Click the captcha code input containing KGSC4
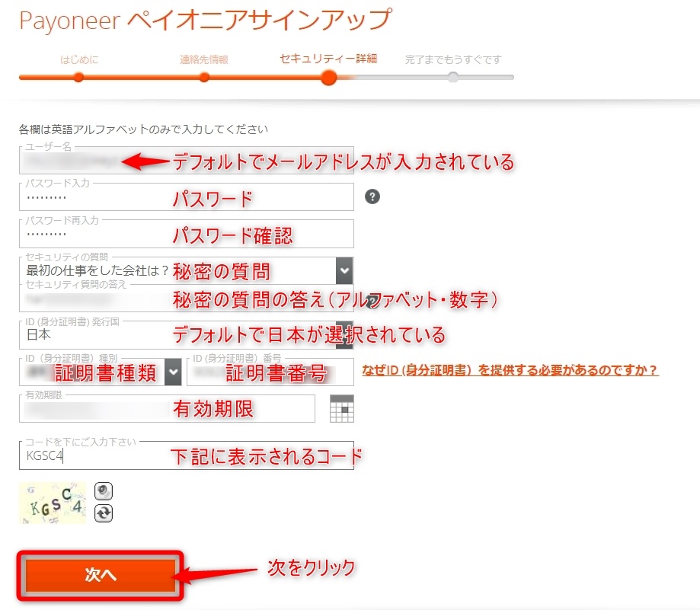700x610 pixels. pos(186,455)
